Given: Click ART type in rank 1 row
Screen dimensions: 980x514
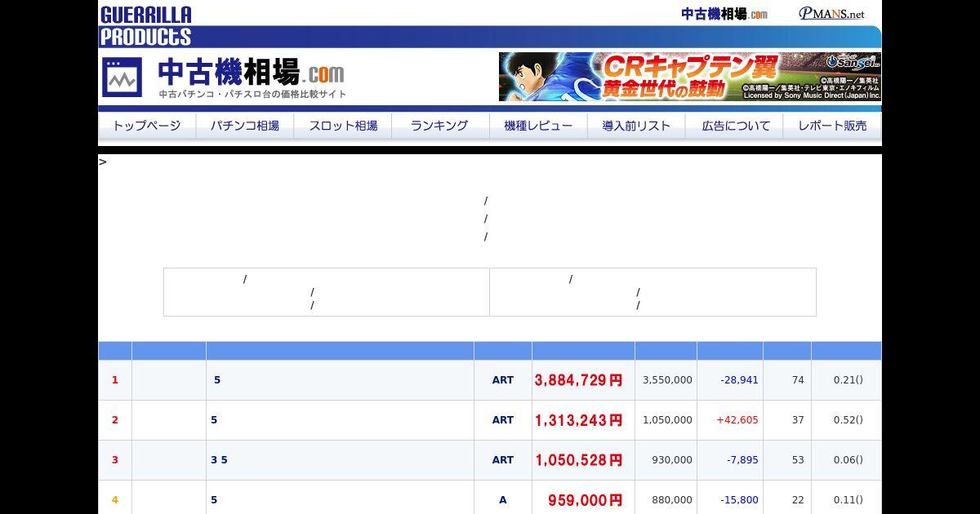Looking at the screenshot, I should tap(503, 380).
